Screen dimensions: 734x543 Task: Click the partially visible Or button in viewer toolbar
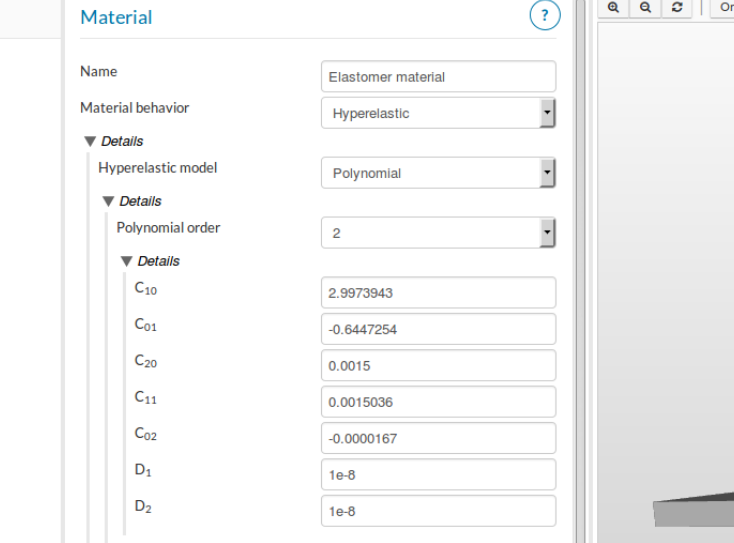point(724,7)
